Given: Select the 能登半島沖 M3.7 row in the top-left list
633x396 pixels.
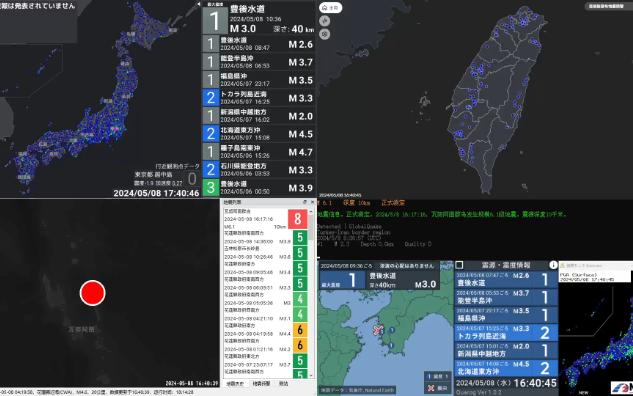Looking at the screenshot, I should (x=259, y=62).
